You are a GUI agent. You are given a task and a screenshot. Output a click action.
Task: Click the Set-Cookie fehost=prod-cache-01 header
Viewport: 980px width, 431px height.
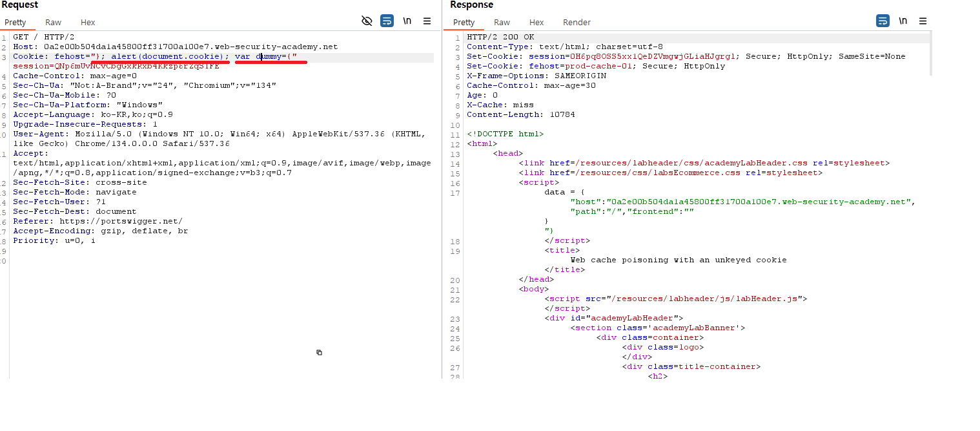596,66
